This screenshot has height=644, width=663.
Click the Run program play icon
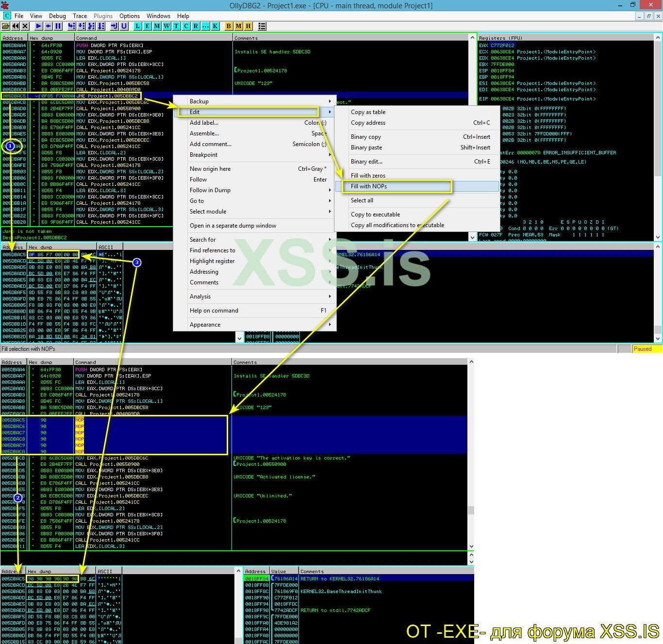(39, 26)
